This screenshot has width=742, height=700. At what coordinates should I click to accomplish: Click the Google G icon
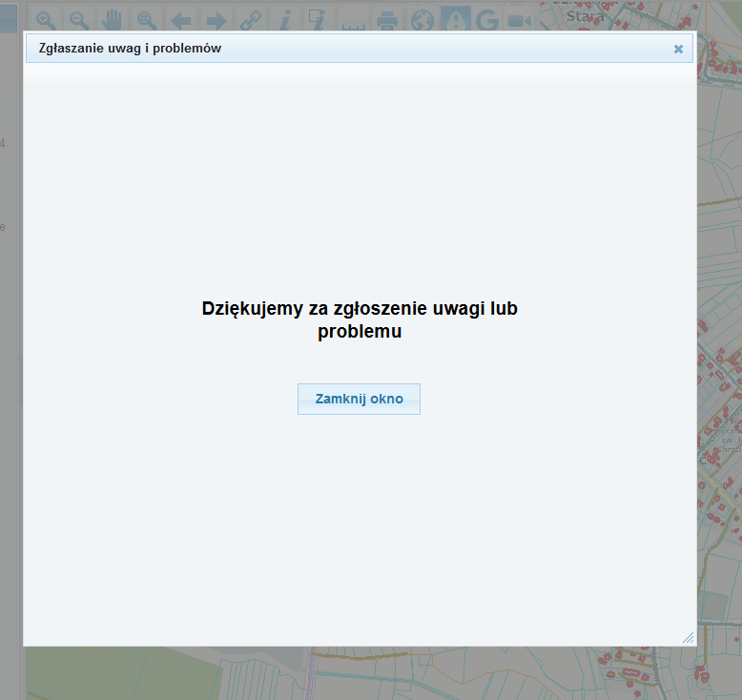pyautogui.click(x=487, y=21)
